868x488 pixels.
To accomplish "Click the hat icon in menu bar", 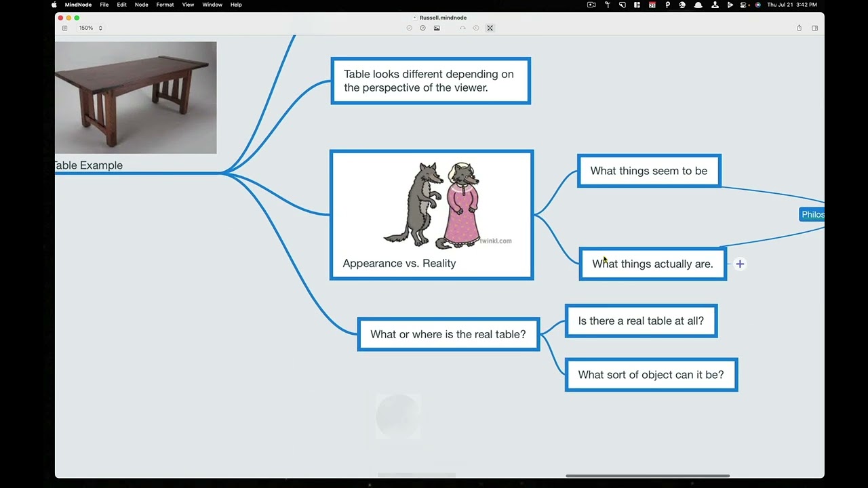I will click(x=698, y=5).
